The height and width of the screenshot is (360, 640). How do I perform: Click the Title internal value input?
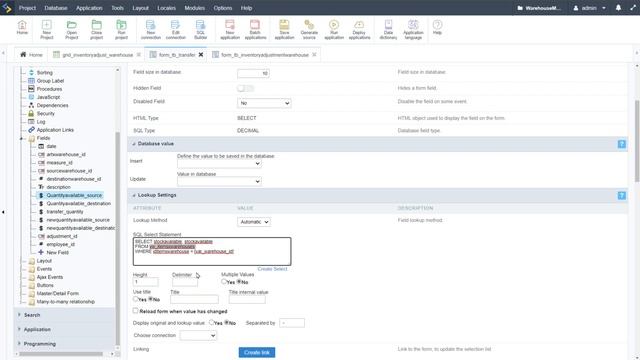247,300
